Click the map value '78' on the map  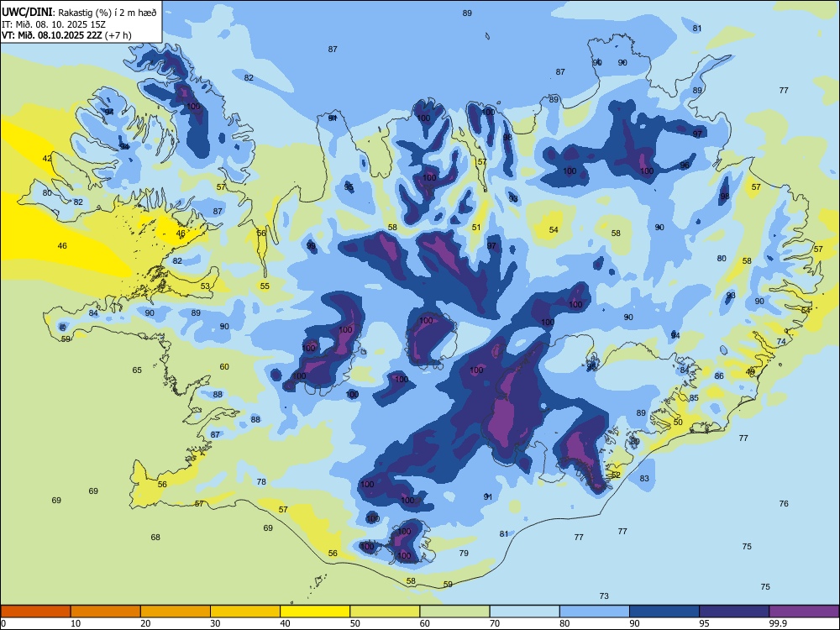(x=261, y=481)
